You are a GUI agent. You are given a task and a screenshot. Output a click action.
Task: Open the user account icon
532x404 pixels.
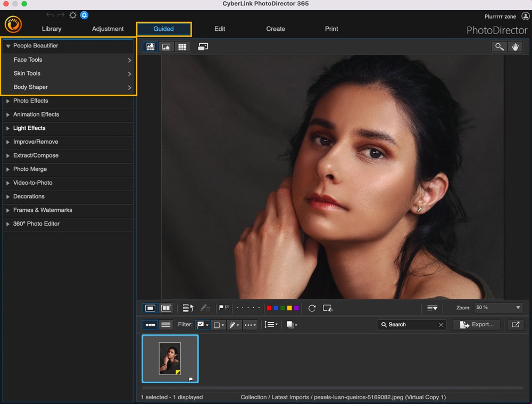[525, 16]
